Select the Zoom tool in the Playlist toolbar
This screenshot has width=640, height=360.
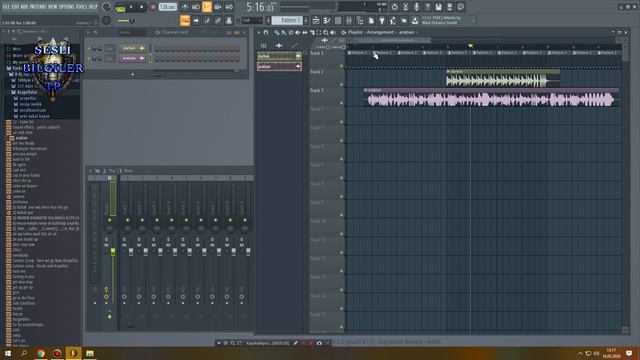pyautogui.click(x=326, y=32)
